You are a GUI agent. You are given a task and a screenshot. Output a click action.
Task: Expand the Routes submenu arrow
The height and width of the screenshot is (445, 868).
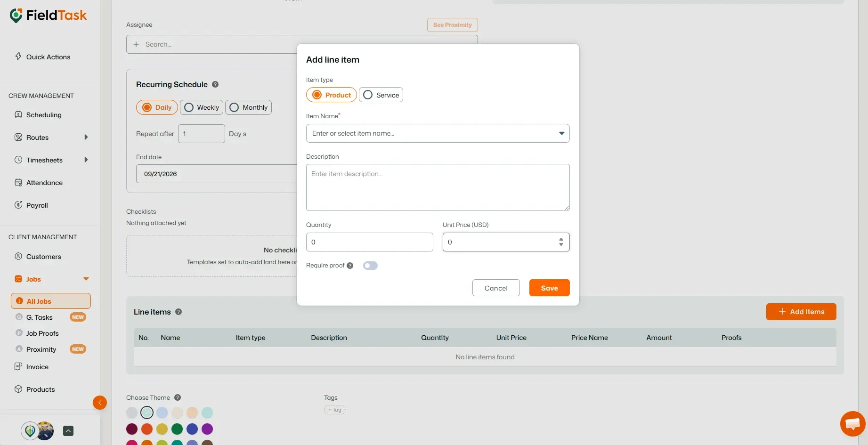tap(86, 137)
